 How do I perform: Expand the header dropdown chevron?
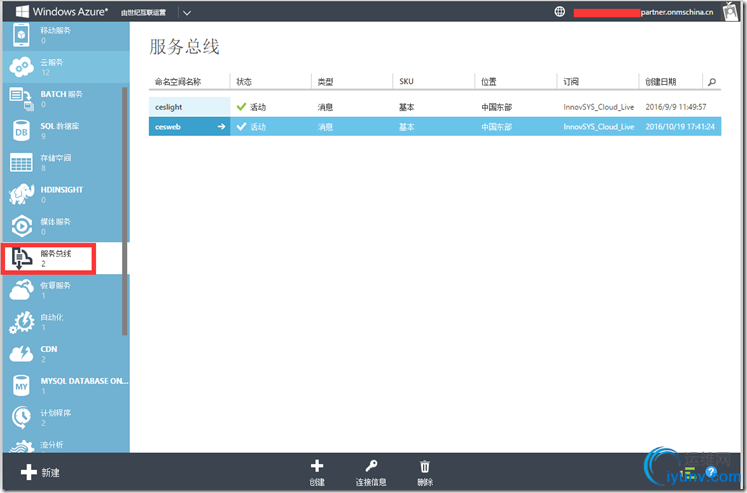pyautogui.click(x=187, y=13)
